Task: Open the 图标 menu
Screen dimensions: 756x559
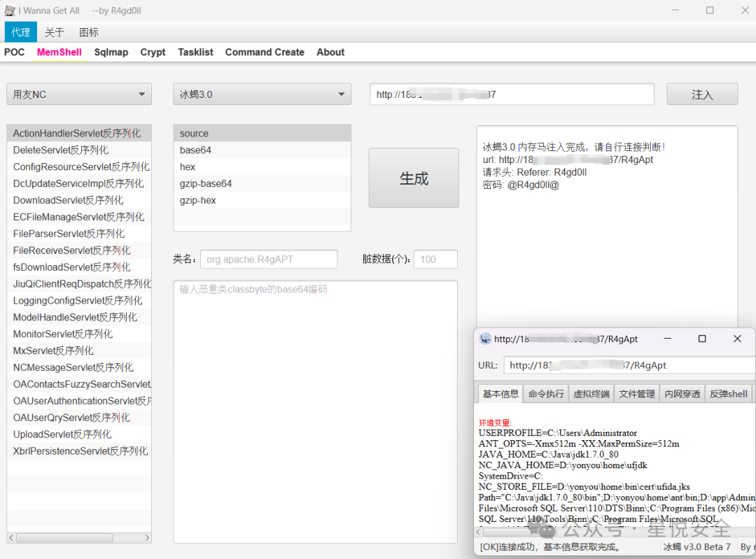Action: [x=89, y=32]
